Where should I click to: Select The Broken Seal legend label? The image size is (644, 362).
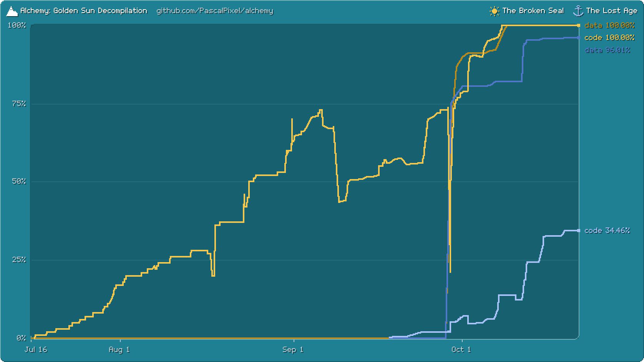(533, 11)
